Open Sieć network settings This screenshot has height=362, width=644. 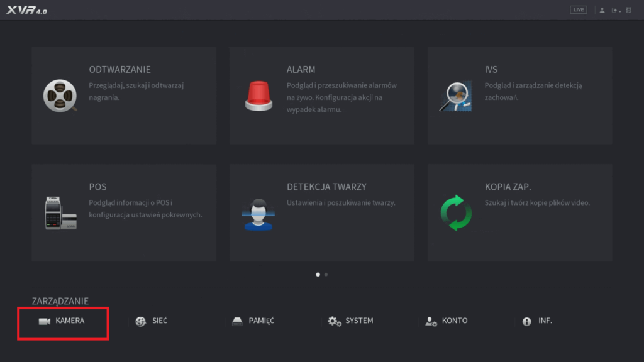coord(152,321)
